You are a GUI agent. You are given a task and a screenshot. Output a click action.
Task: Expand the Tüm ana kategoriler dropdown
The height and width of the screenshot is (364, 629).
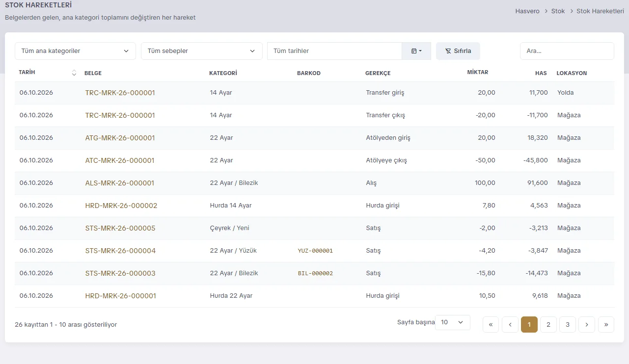[75, 51]
